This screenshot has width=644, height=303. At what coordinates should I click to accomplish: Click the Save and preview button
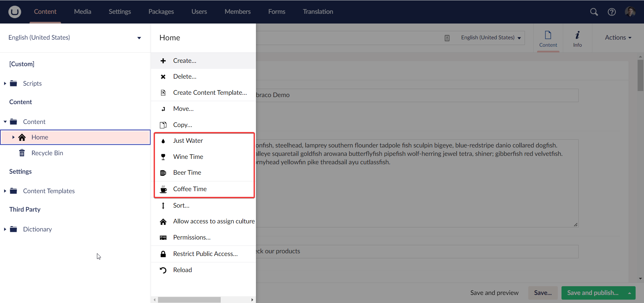(x=494, y=293)
